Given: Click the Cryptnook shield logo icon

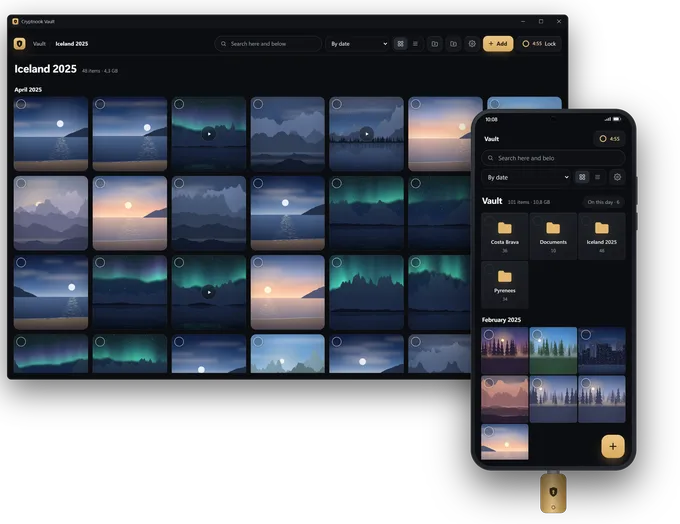Looking at the screenshot, I should click(x=20, y=44).
